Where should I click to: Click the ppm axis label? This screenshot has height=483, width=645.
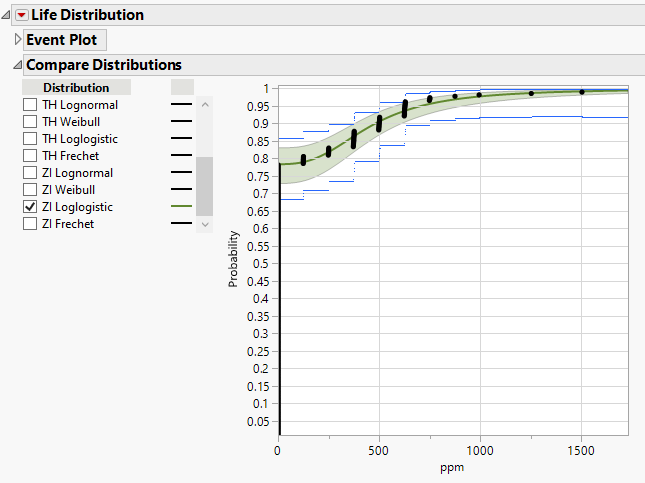(452, 467)
